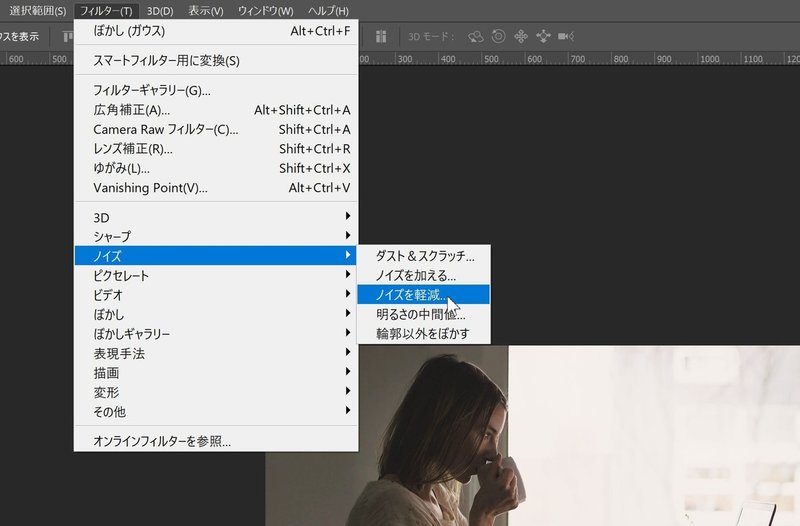The image size is (800, 526).
Task: Expand the ビデオ submenu
Action: click(216, 294)
